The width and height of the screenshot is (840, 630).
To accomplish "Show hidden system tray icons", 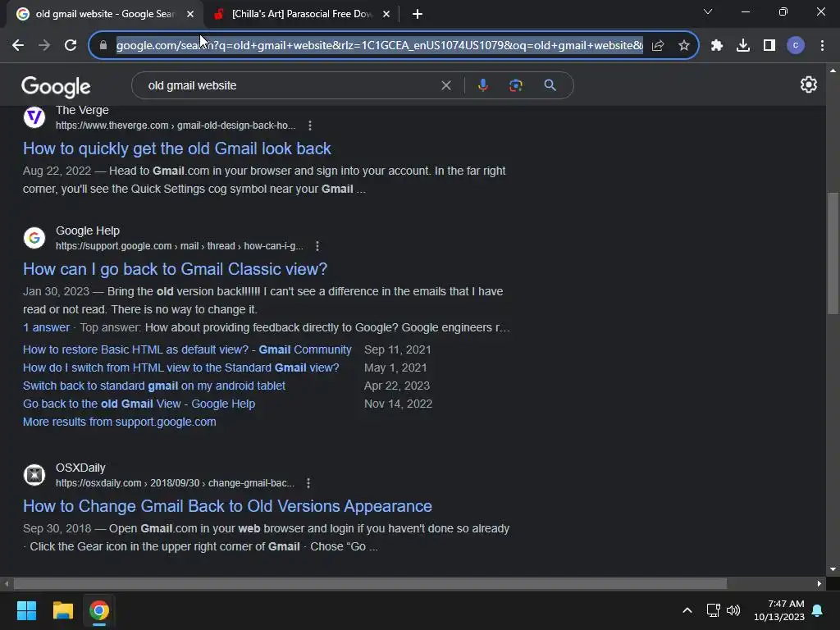I will (687, 610).
